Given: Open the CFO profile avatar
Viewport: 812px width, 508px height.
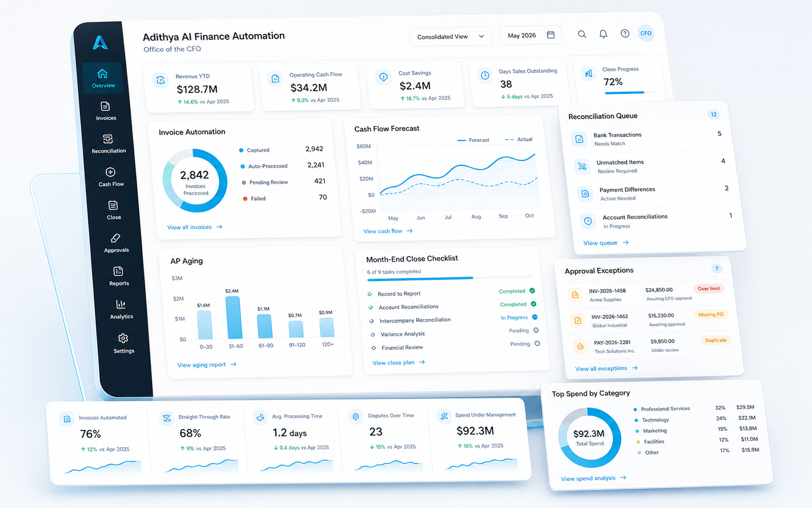Looking at the screenshot, I should [646, 33].
